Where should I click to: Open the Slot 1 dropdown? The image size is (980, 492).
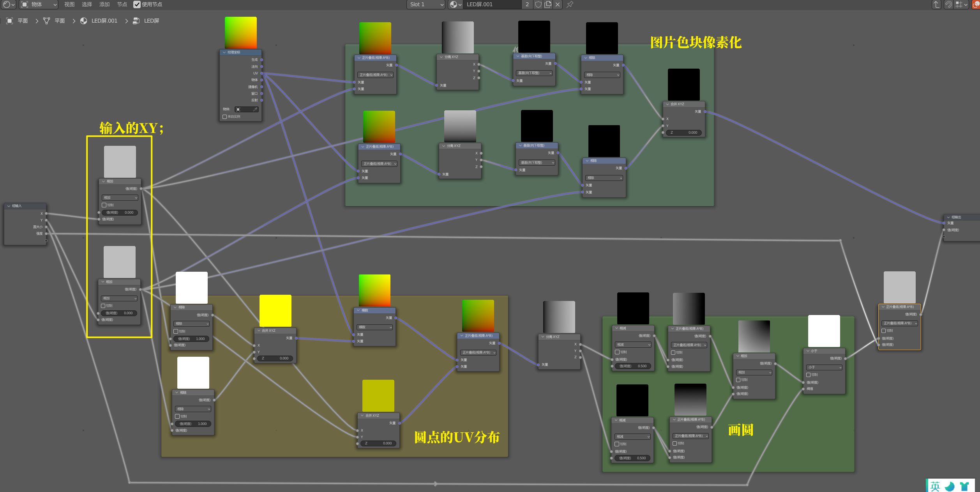(x=426, y=4)
